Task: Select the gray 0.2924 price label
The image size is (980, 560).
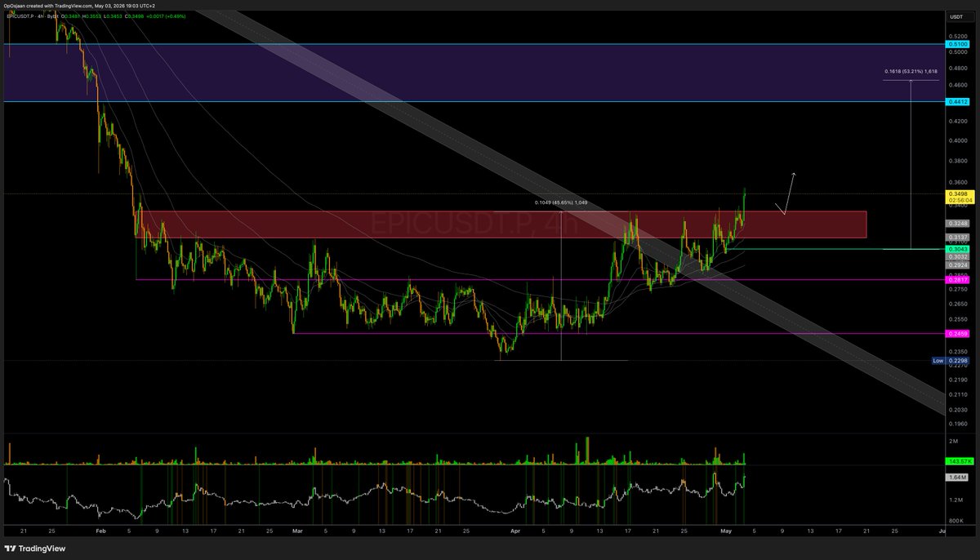Action: (958, 265)
